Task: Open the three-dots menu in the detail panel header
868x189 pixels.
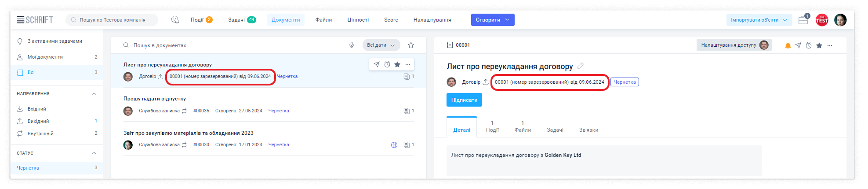Action: click(830, 45)
